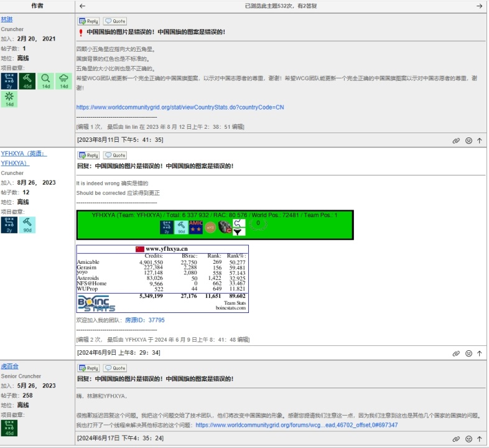The height and width of the screenshot is (448, 489).
Task: Click total credits 5,349,199
Action: click(151, 296)
